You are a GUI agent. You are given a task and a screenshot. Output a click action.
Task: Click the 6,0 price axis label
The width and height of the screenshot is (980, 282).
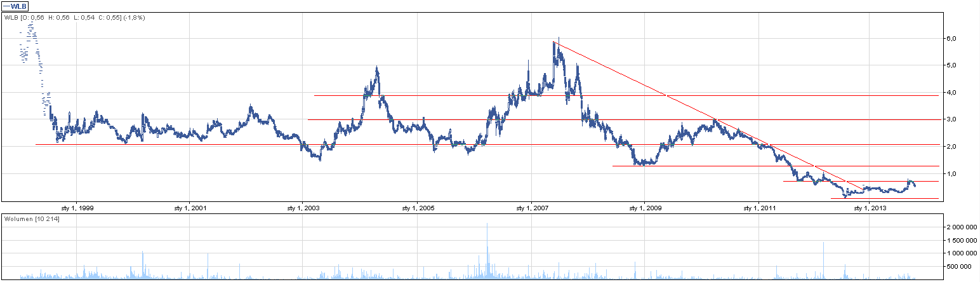[952, 38]
